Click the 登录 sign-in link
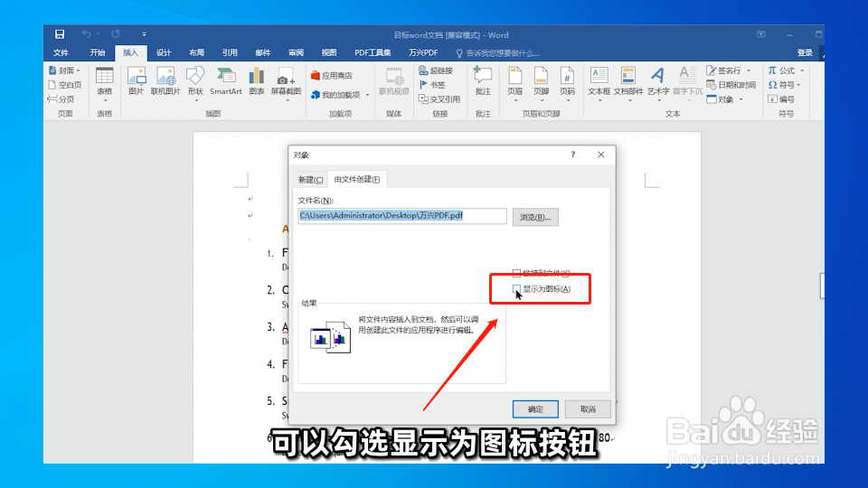Screen dimensions: 868x488 tap(805, 52)
